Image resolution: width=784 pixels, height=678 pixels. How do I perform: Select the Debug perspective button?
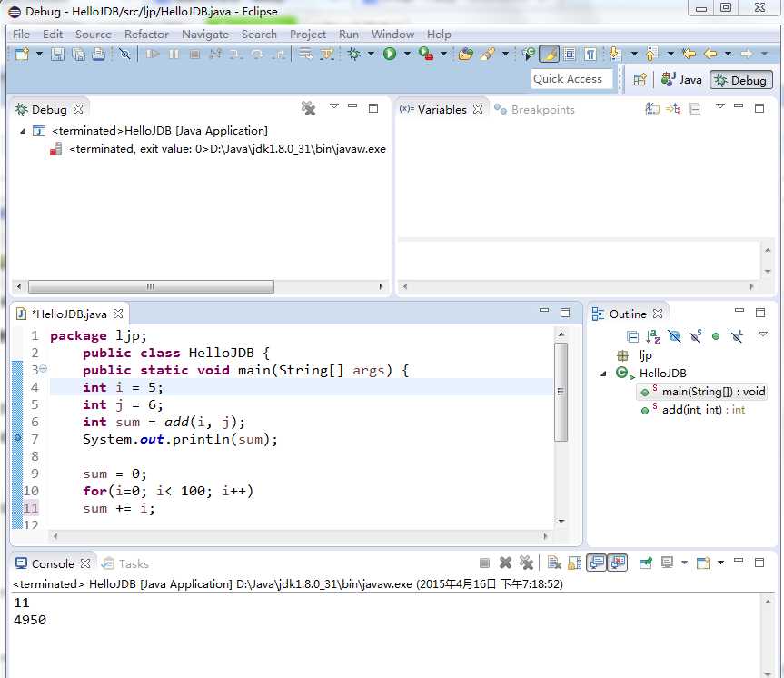tap(741, 80)
